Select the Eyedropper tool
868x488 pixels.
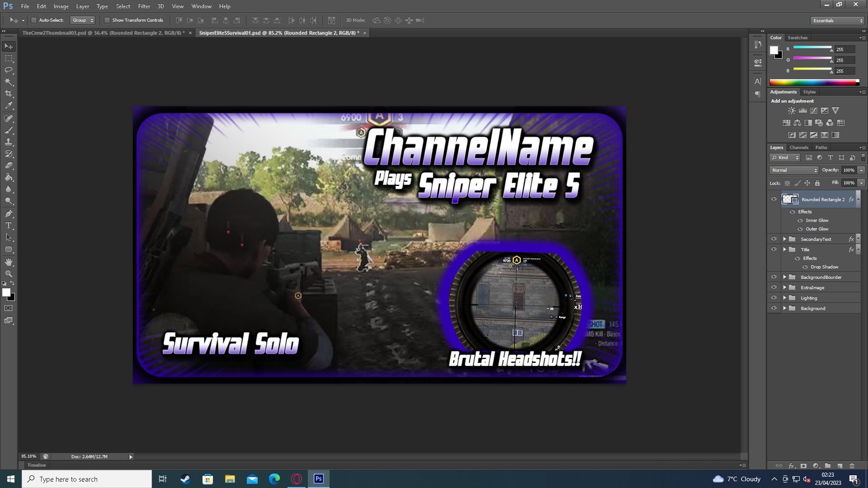pyautogui.click(x=9, y=106)
